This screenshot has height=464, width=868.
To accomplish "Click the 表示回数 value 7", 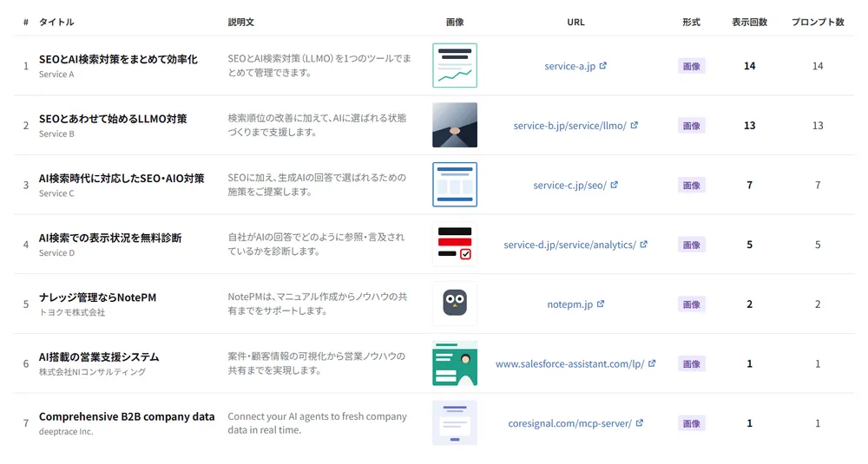I will (x=750, y=186).
